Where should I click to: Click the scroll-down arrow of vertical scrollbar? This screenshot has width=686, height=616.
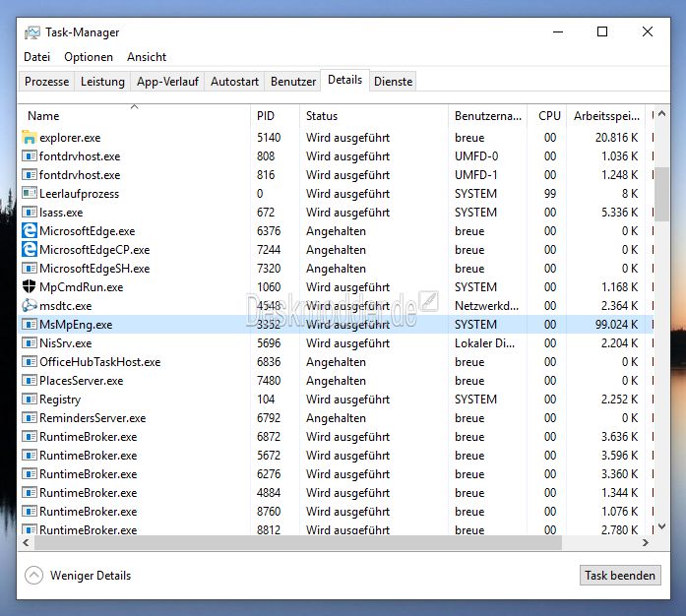coord(662,526)
